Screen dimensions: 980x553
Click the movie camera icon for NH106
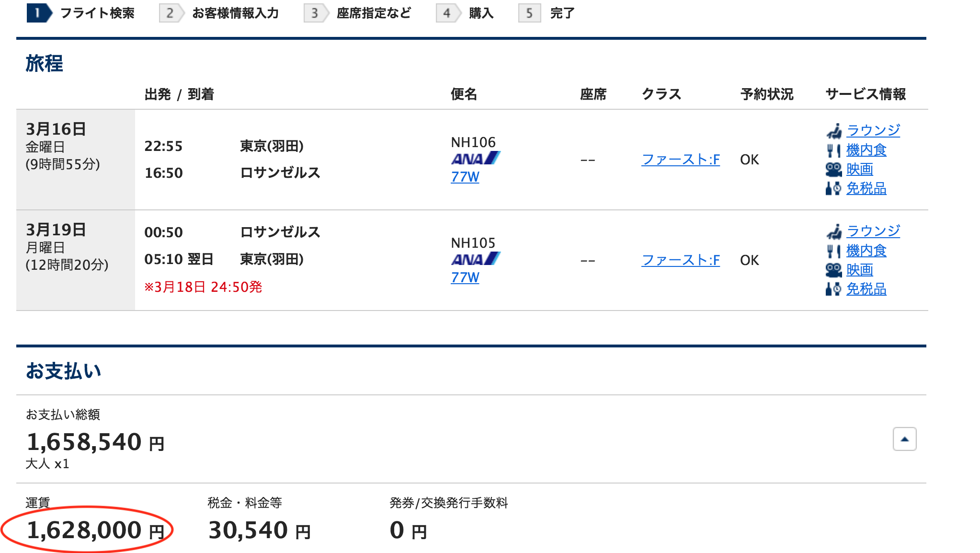[x=834, y=169]
